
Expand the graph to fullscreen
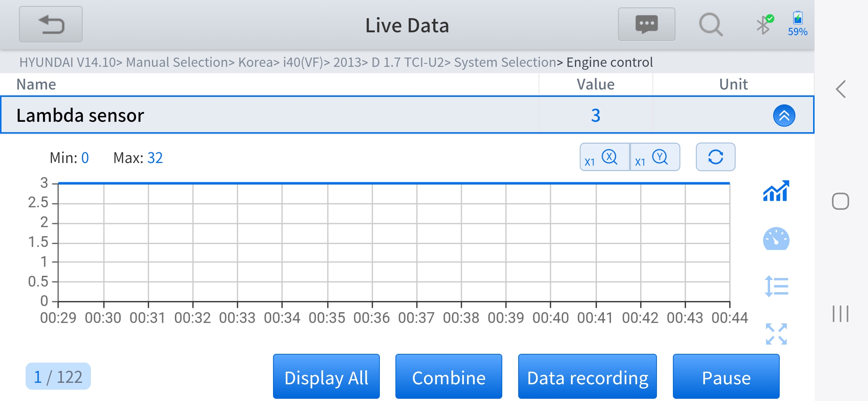click(x=776, y=333)
